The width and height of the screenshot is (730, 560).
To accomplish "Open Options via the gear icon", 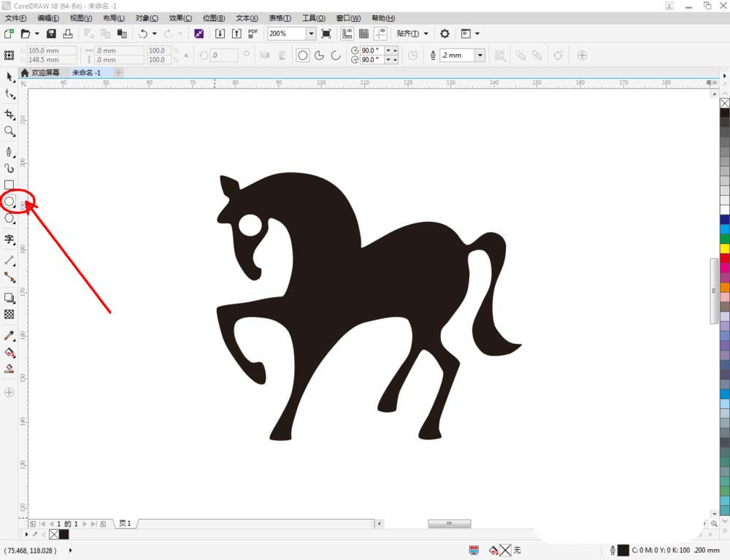I will tap(445, 34).
